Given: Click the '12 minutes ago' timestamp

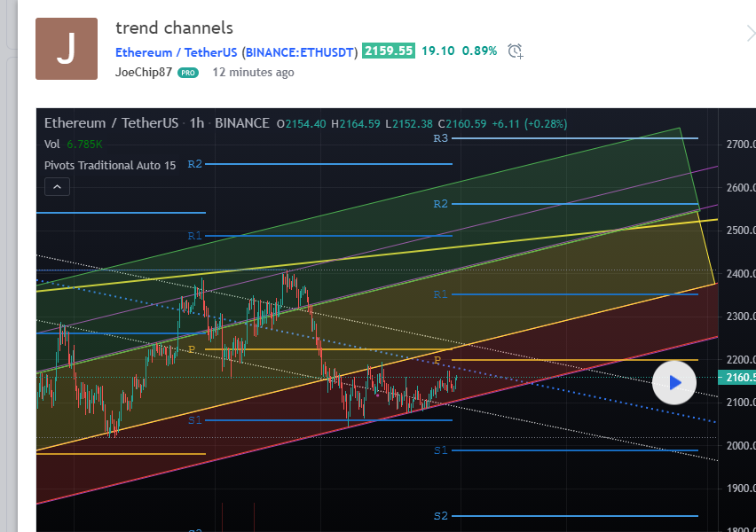Looking at the screenshot, I should (253, 73).
